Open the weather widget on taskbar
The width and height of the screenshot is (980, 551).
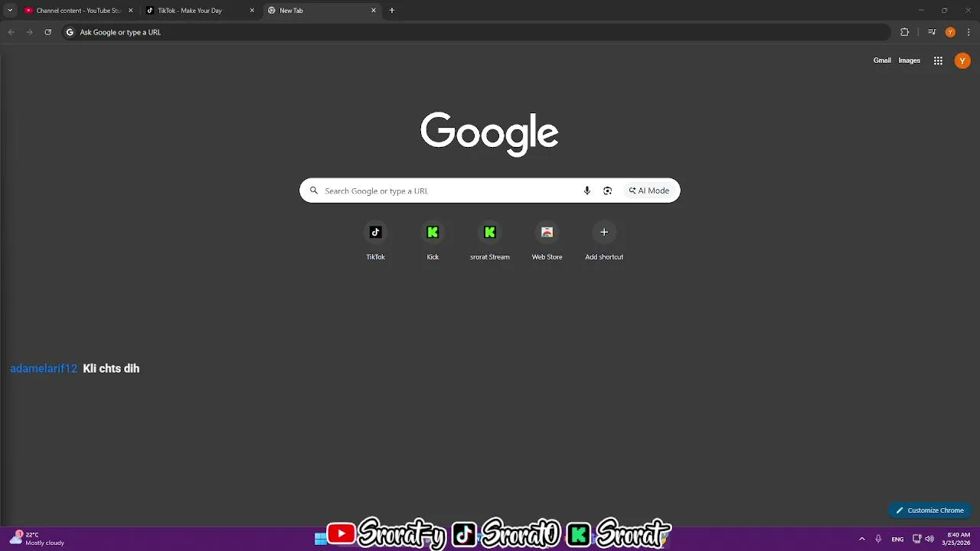pyautogui.click(x=37, y=539)
